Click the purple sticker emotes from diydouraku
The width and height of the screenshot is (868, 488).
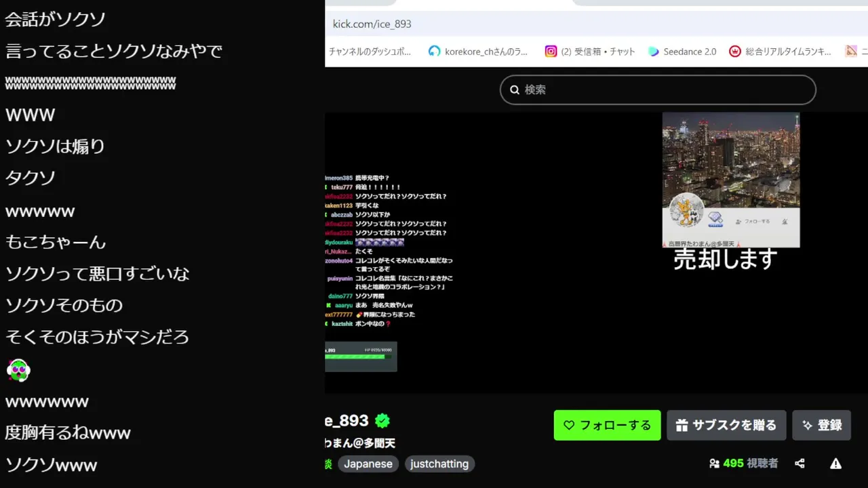pos(380,242)
